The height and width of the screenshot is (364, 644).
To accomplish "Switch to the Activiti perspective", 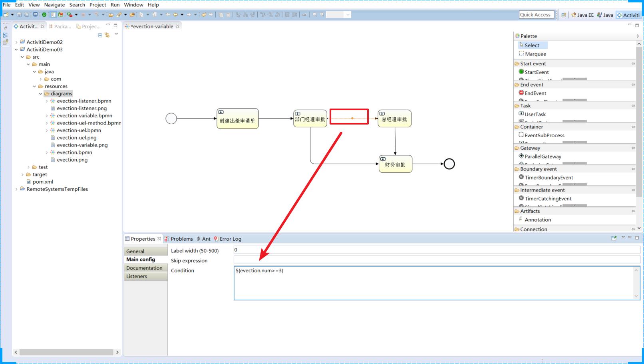I will coord(628,15).
